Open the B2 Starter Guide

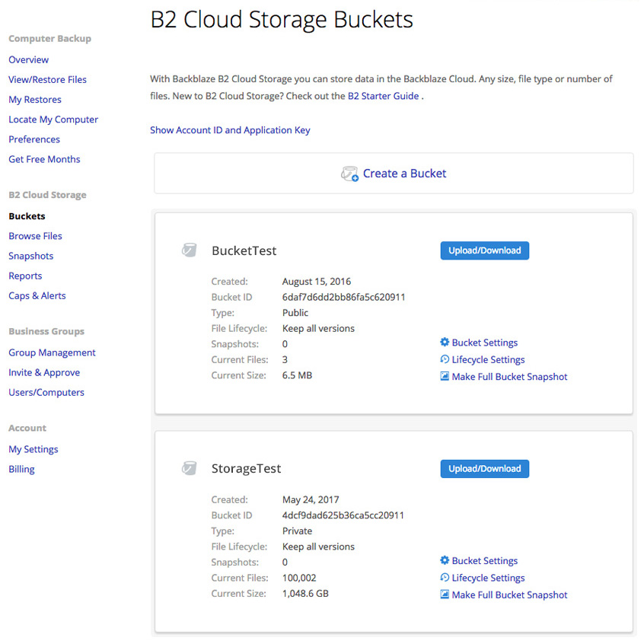click(382, 96)
